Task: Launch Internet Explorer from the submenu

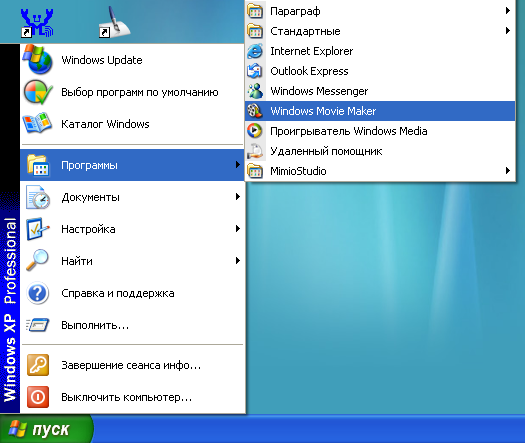Action: point(380,51)
